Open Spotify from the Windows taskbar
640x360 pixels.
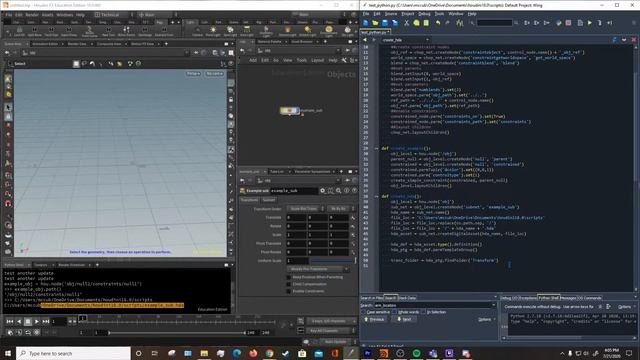click(416, 353)
